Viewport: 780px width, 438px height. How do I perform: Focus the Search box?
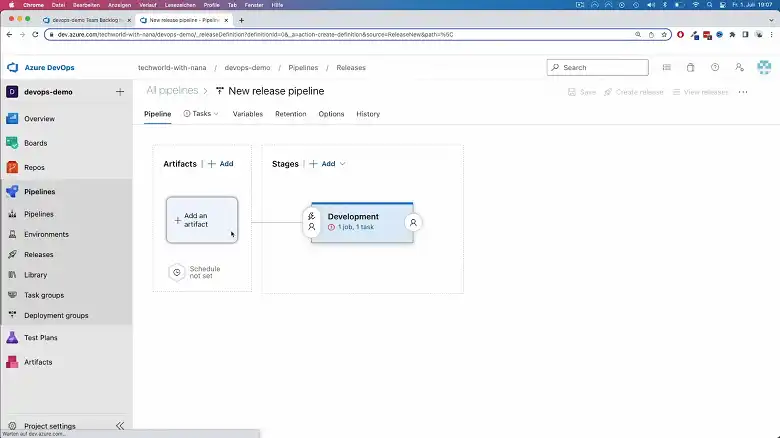[597, 68]
